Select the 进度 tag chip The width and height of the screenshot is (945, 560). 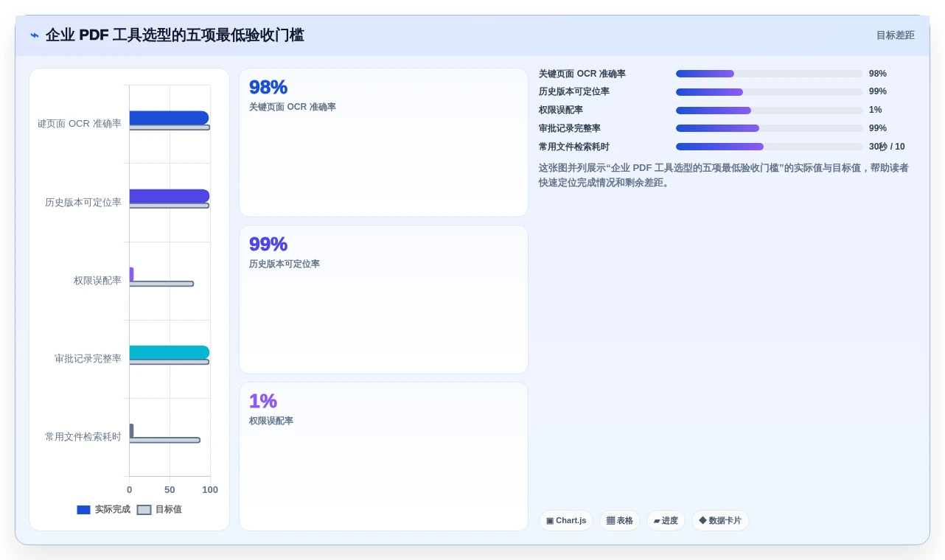click(x=666, y=520)
